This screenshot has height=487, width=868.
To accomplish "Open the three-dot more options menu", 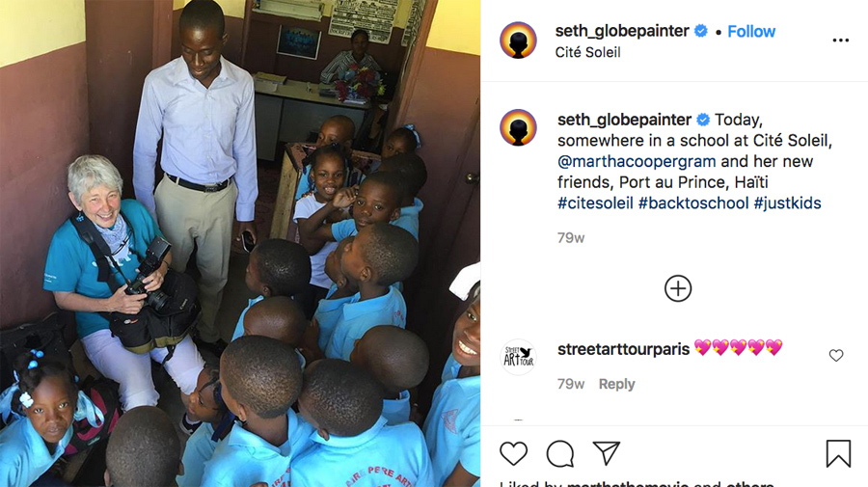I will pos(840,40).
